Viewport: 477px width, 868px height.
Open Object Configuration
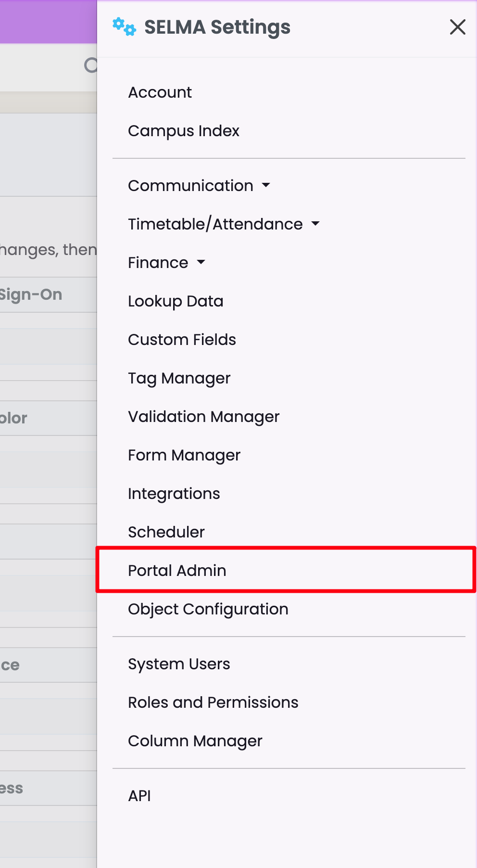pyautogui.click(x=208, y=609)
